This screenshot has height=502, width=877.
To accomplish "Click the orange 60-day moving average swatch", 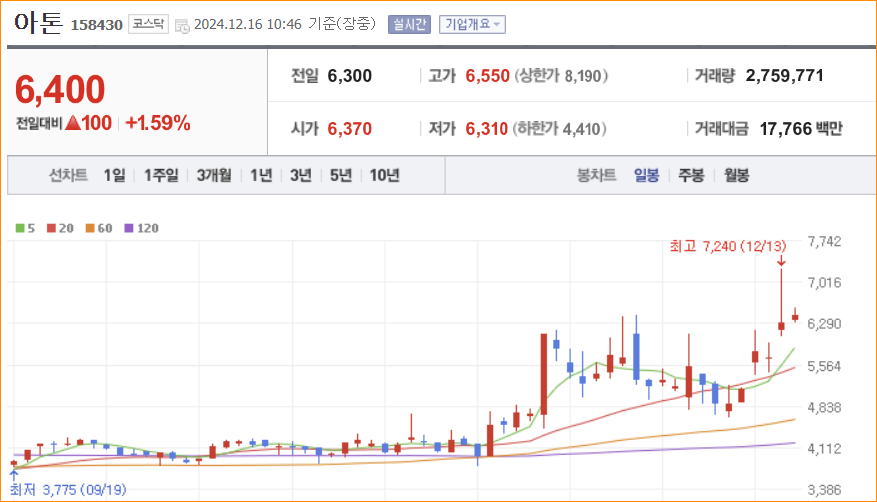I will click(90, 228).
